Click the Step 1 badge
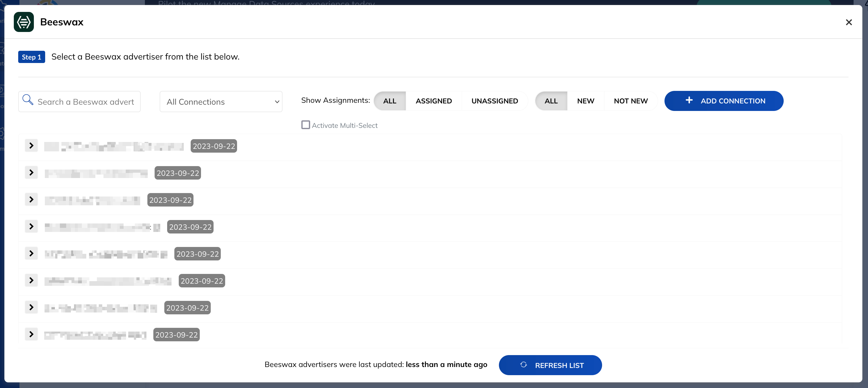This screenshot has height=388, width=868. coord(31,57)
